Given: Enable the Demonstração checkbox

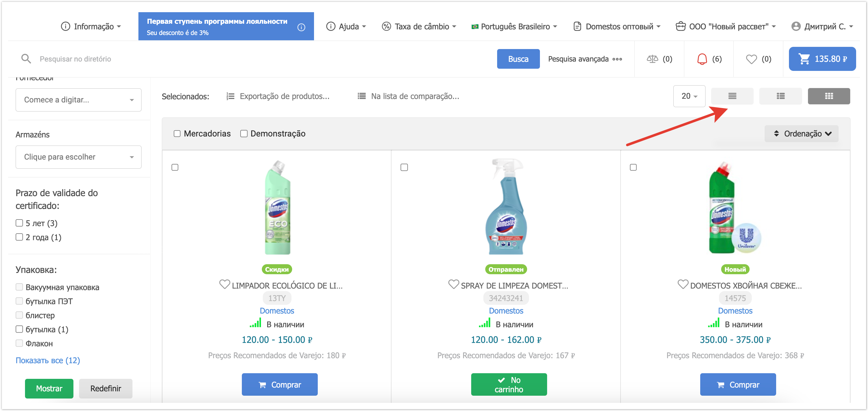Looking at the screenshot, I should [244, 134].
